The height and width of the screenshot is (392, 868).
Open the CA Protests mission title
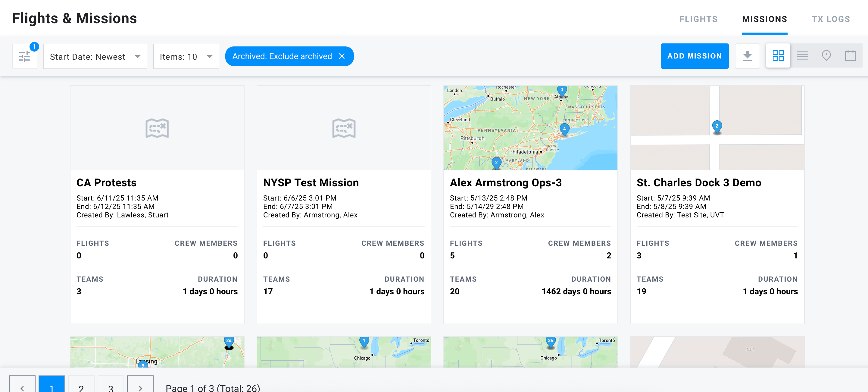[x=107, y=182]
